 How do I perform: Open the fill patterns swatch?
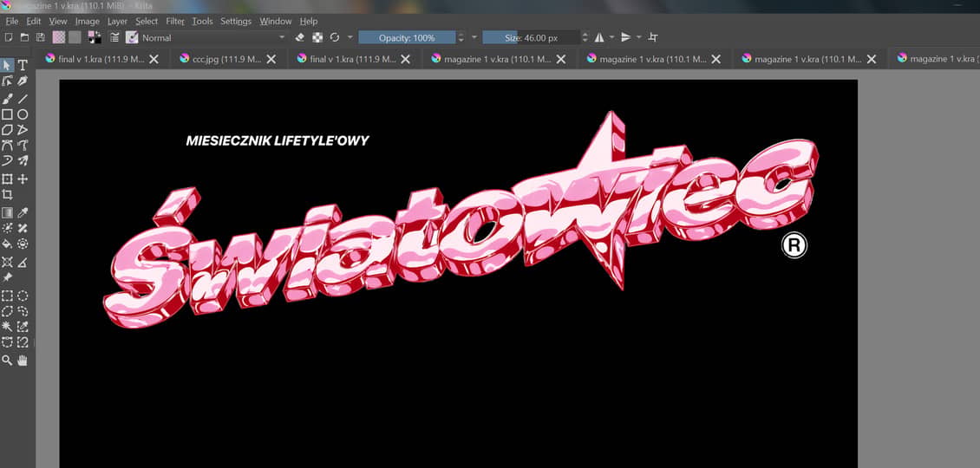(75, 37)
